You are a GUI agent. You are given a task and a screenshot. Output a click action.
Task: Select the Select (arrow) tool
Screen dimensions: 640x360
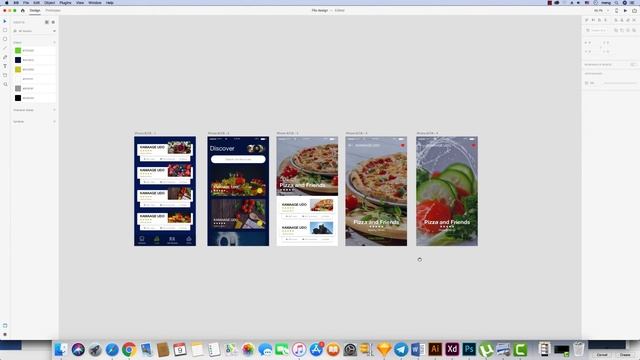point(5,21)
